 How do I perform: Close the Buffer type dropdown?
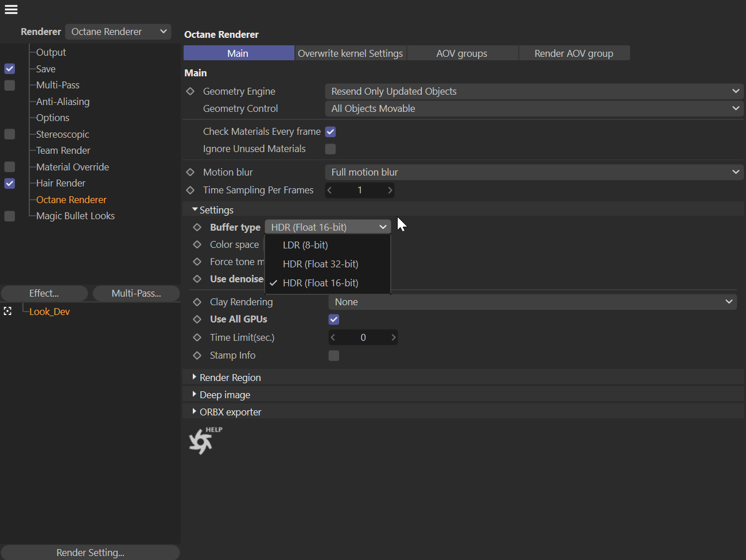[x=328, y=227]
